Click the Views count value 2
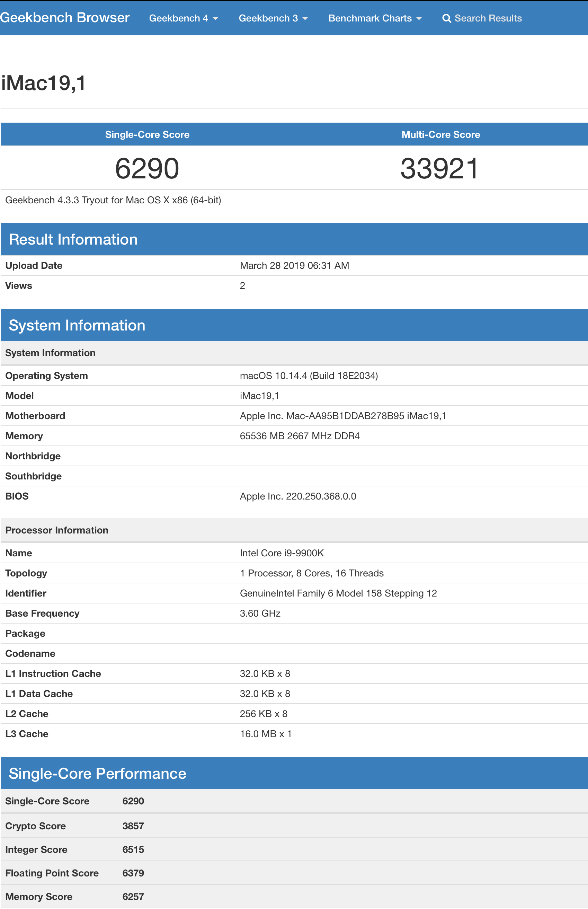This screenshot has height=909, width=588. pyautogui.click(x=242, y=286)
